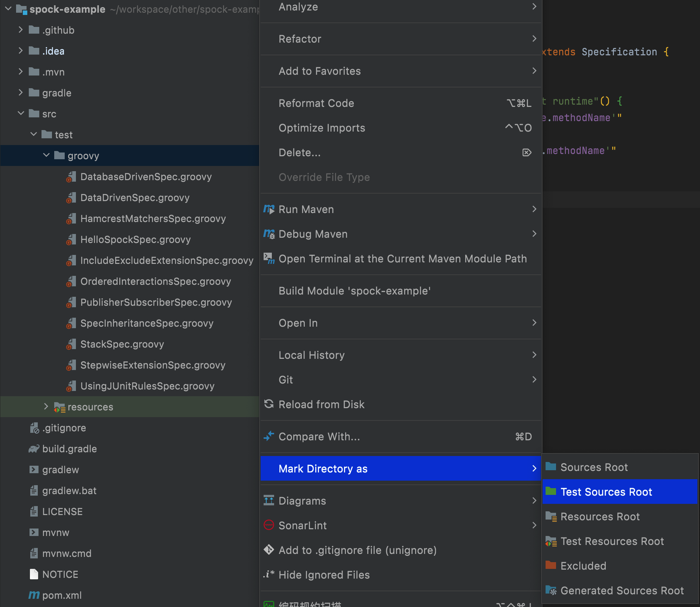
Task: Click the gitignore diamond icon in menu
Action: (x=269, y=549)
